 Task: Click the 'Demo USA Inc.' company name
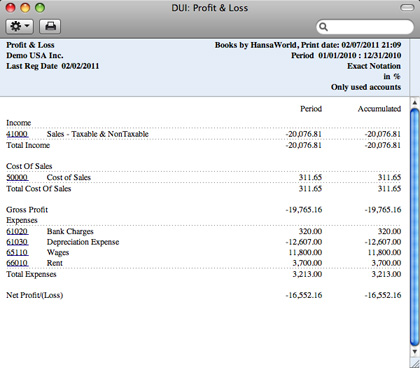35,55
